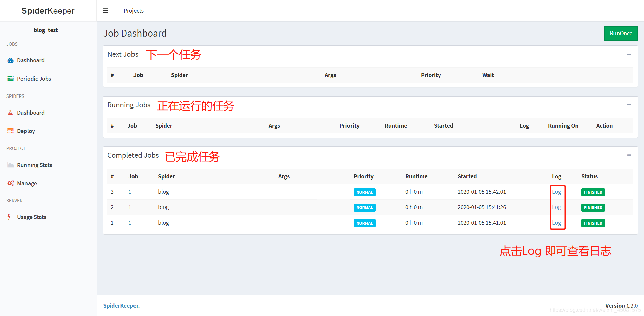The width and height of the screenshot is (644, 316).
Task: Click Version 1.2.0 footer text
Action: [x=621, y=306]
